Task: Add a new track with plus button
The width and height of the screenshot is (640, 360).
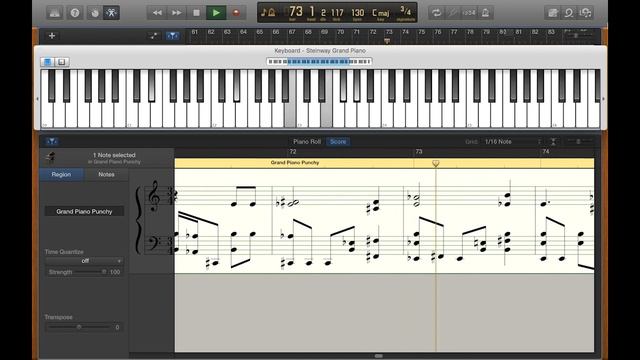Action: click(x=52, y=36)
